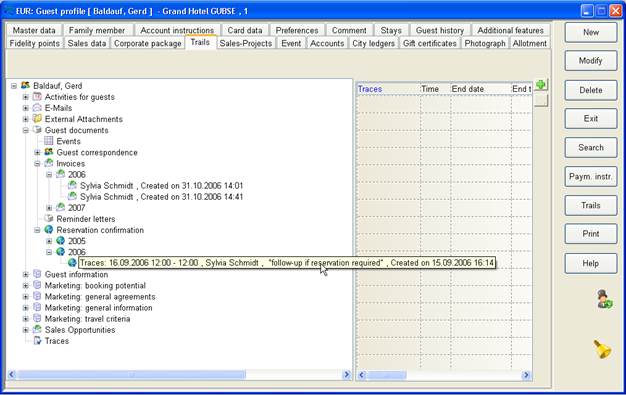Click the Marketing: booking potential icon
This screenshot has height=395, width=626.
click(x=37, y=285)
